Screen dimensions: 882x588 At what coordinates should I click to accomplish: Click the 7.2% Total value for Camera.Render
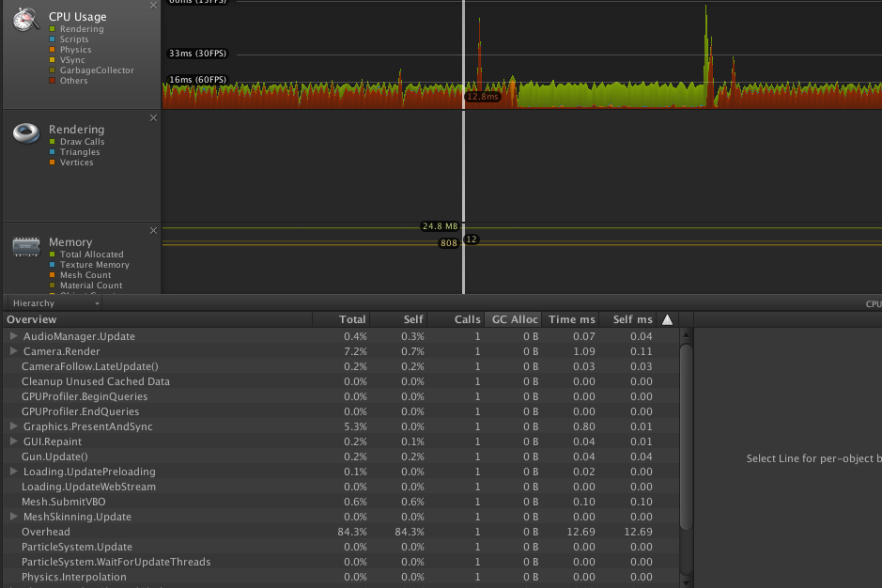355,351
